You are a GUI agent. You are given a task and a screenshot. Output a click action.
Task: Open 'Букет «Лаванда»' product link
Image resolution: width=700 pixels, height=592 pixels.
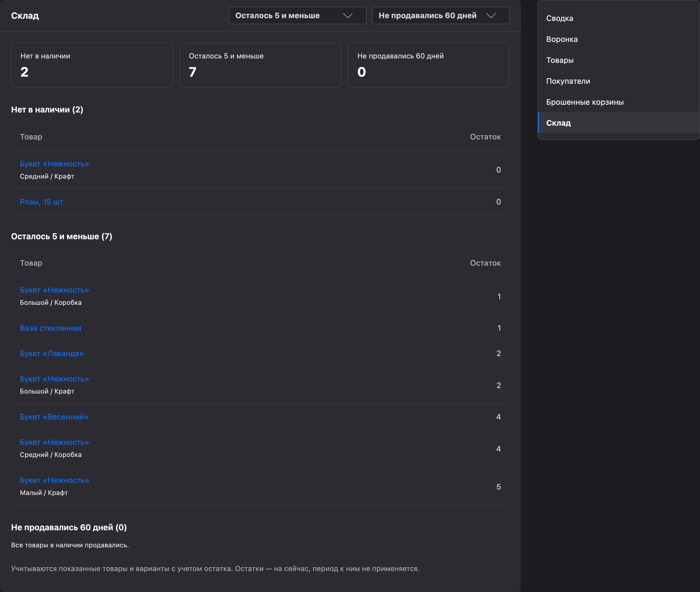[52, 353]
